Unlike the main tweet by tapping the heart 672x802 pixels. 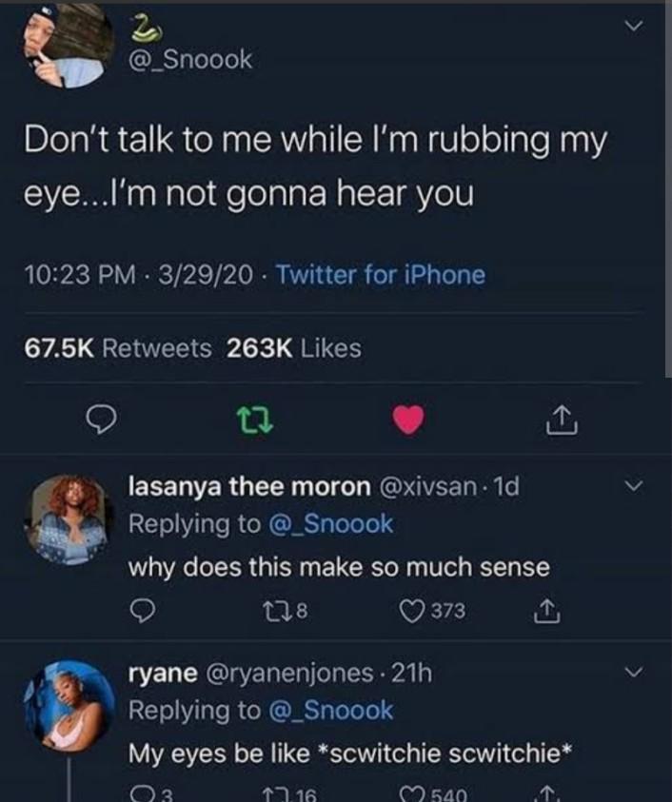click(x=407, y=417)
